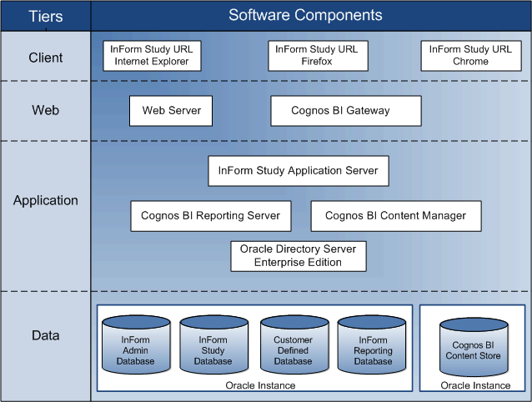
Task: Select the Customer Defined Database cylinder
Action: pyautogui.click(x=294, y=344)
